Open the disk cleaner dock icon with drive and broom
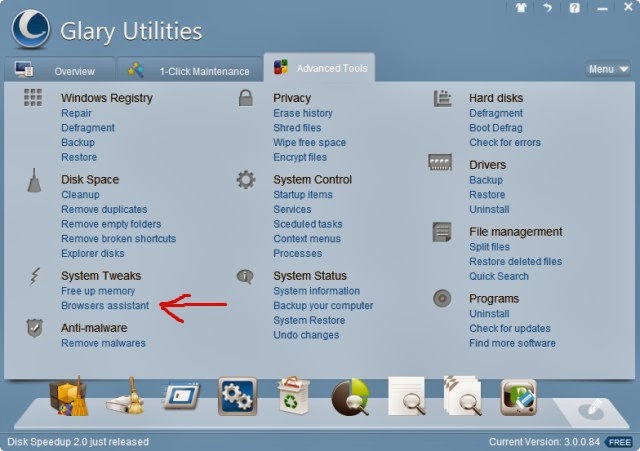 (126, 396)
